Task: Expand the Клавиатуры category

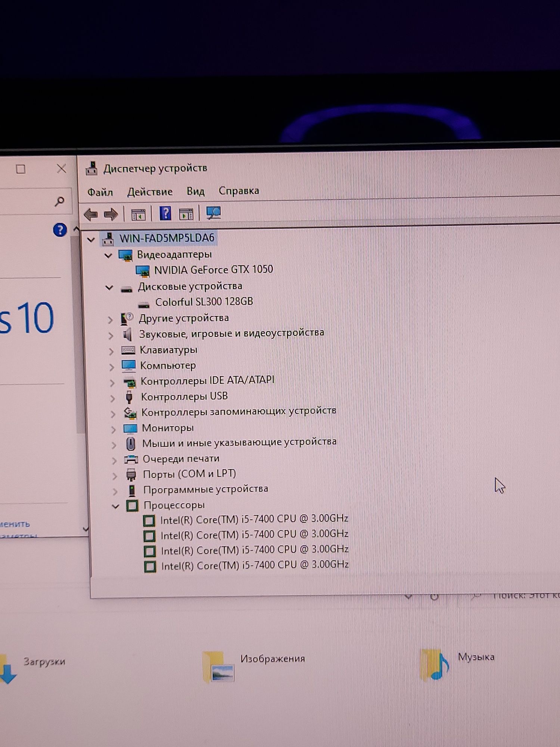Action: [x=111, y=351]
